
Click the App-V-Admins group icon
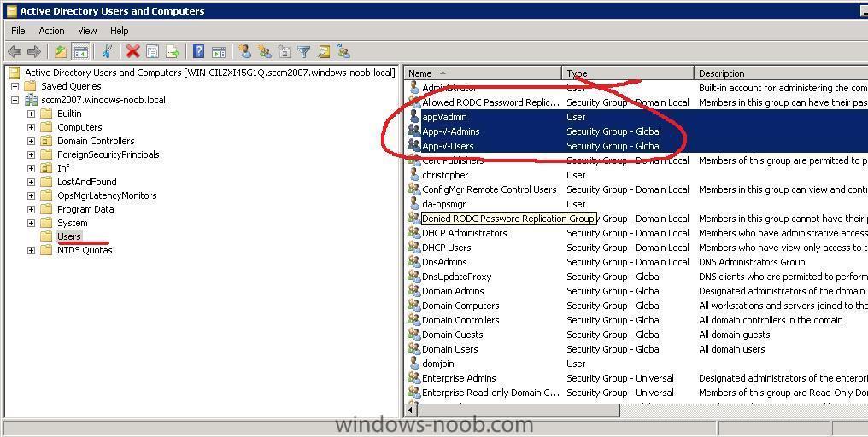click(414, 131)
